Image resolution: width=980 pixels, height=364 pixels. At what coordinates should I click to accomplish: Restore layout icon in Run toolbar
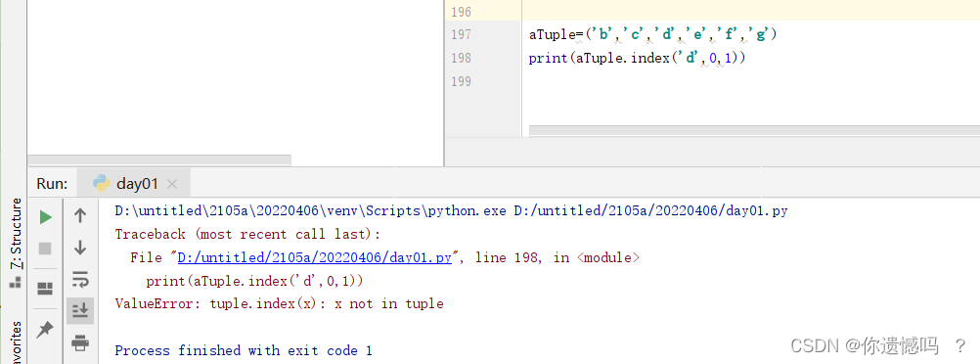(45, 289)
